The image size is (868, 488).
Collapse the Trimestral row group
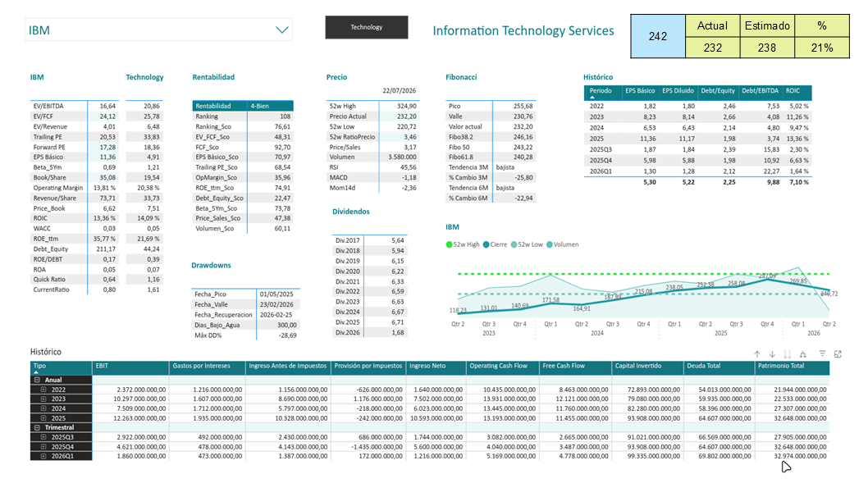point(37,427)
